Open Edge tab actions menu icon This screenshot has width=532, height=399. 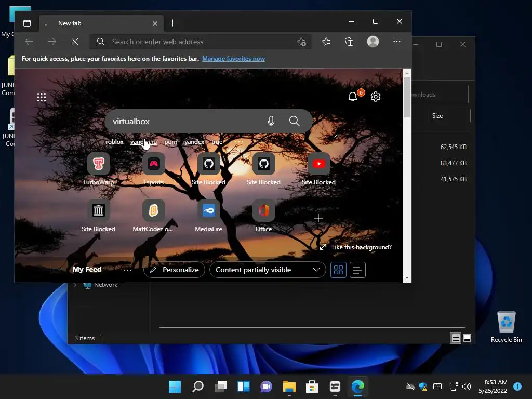point(27,23)
